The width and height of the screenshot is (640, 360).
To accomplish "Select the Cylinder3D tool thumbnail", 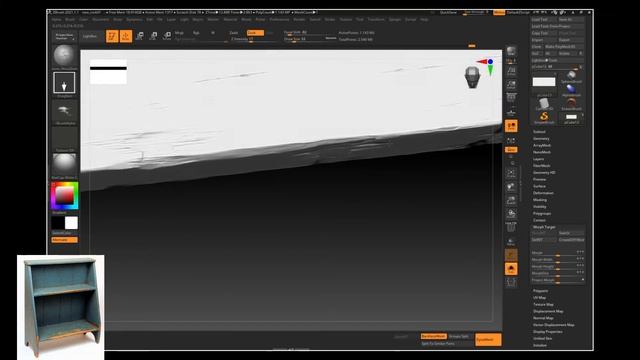I will [x=544, y=104].
